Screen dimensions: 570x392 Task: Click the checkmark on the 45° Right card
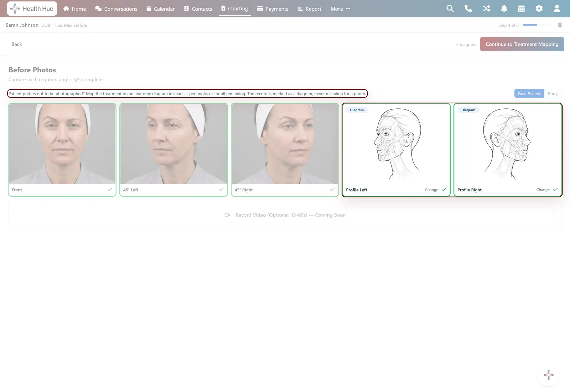[332, 190]
